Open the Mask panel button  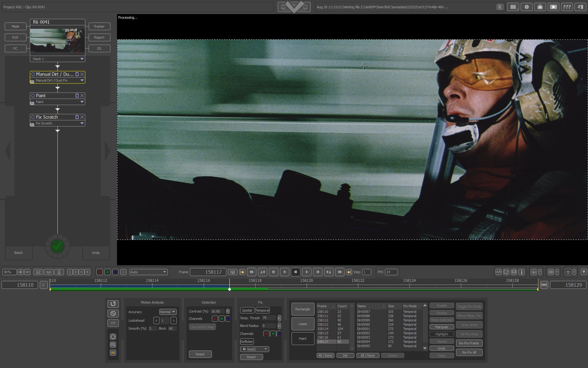(x=15, y=26)
